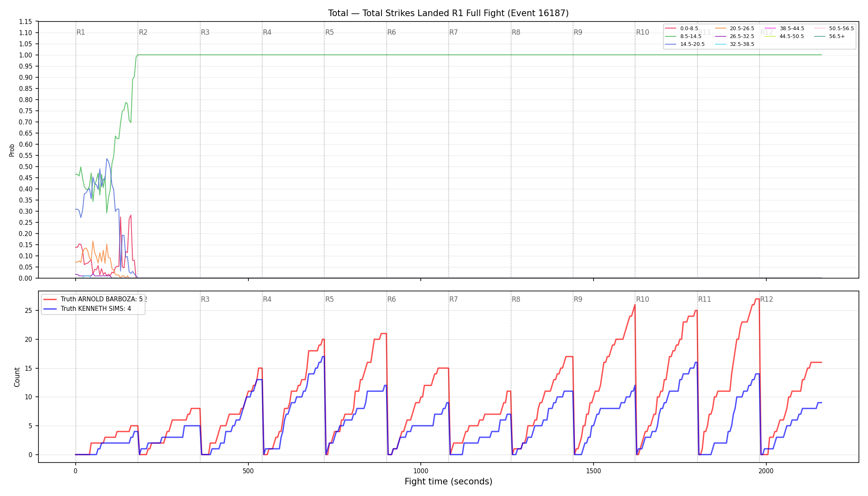
Task: Click the 15 tick on the Count axis
Action: (29, 368)
